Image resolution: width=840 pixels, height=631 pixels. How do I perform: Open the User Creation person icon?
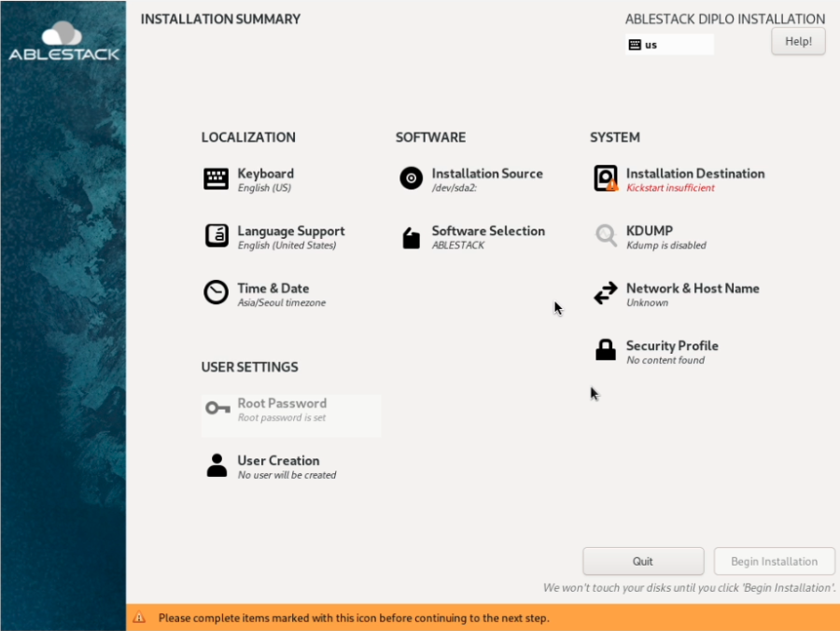pyautogui.click(x=217, y=465)
